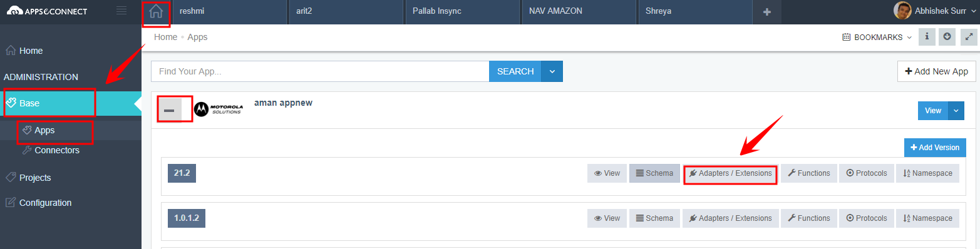Open Connectors under Base
Screen dimensions: 980x249
click(x=71, y=150)
